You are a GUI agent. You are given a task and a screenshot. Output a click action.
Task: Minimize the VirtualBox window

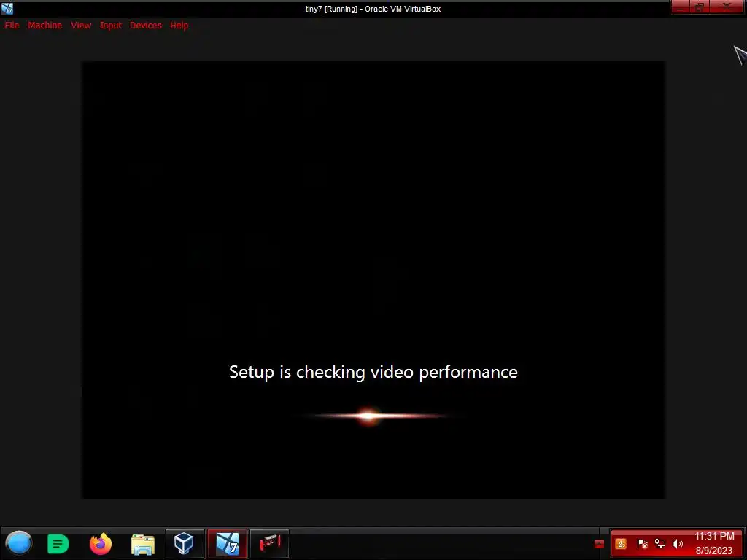tap(681, 7)
